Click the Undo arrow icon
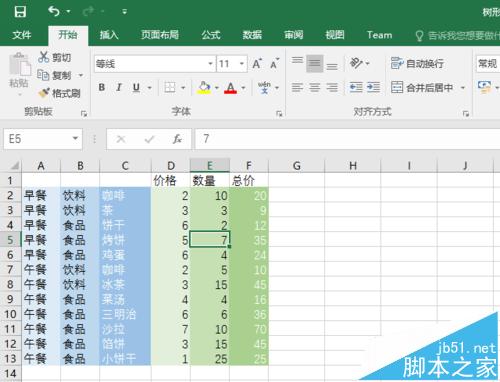 coord(54,12)
